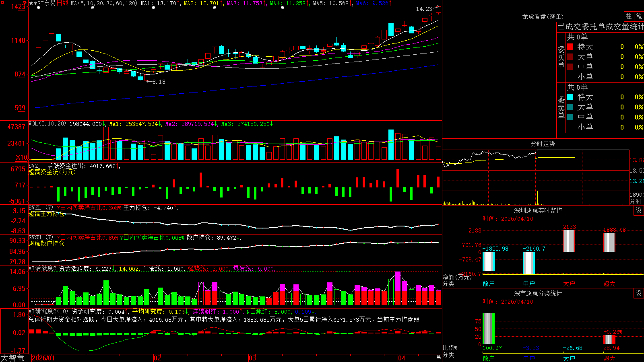Click the MA5: 10.568 value

pyautogui.click(x=331, y=3)
